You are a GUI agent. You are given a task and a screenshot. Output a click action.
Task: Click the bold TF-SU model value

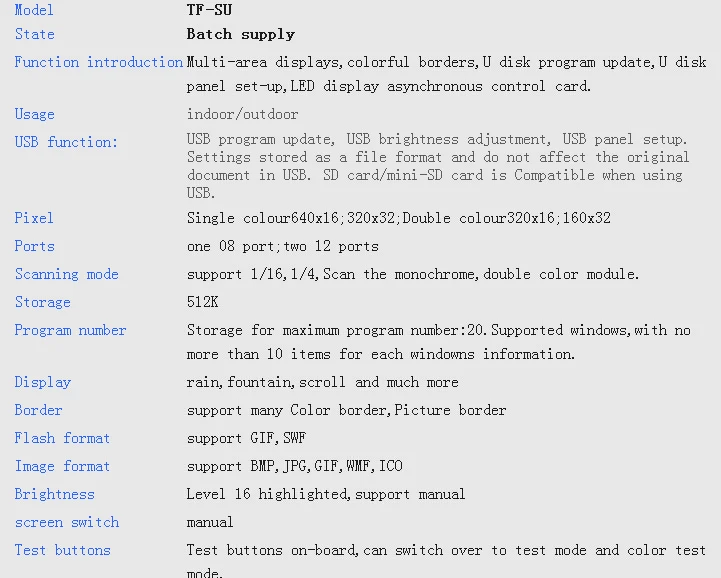[209, 10]
